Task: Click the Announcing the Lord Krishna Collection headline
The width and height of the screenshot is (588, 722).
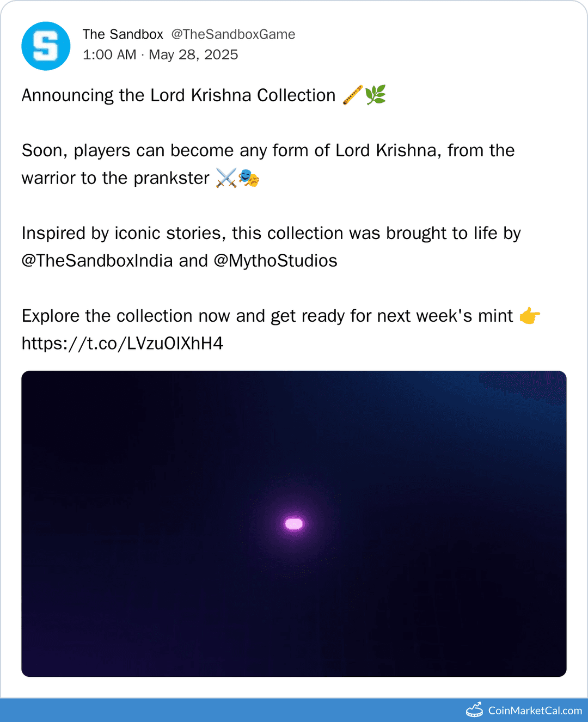Action: pos(179,95)
